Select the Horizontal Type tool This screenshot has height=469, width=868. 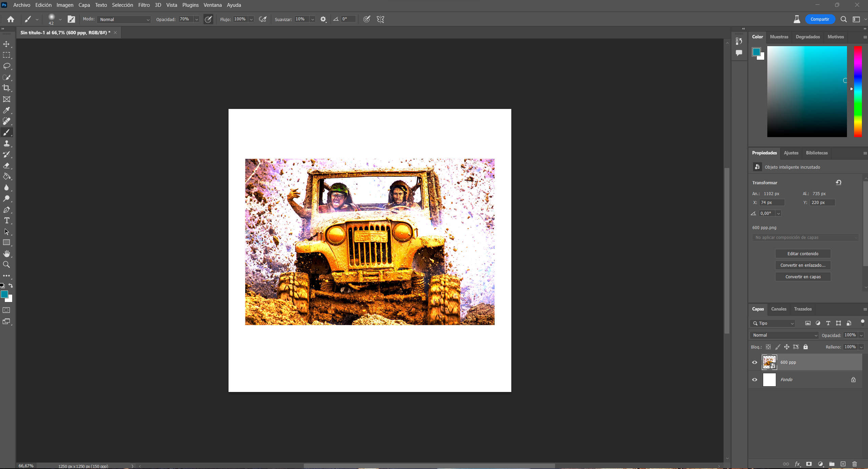pyautogui.click(x=7, y=220)
